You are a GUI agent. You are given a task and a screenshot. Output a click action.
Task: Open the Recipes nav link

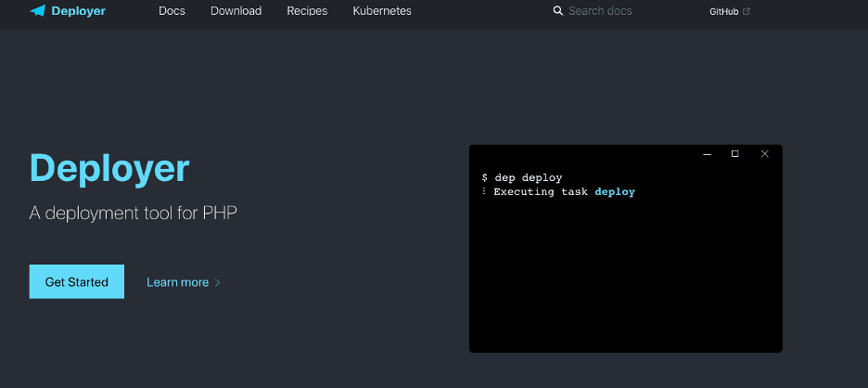[x=307, y=11]
